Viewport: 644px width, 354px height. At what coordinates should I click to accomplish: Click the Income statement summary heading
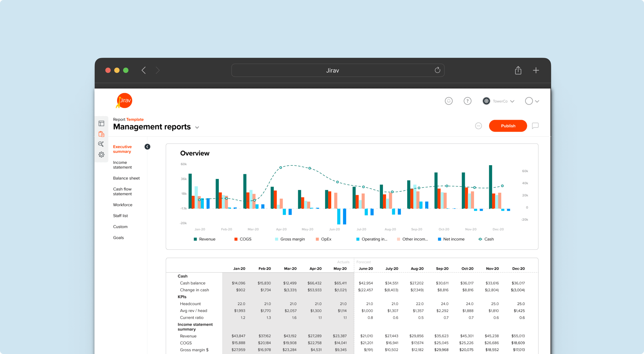click(195, 327)
